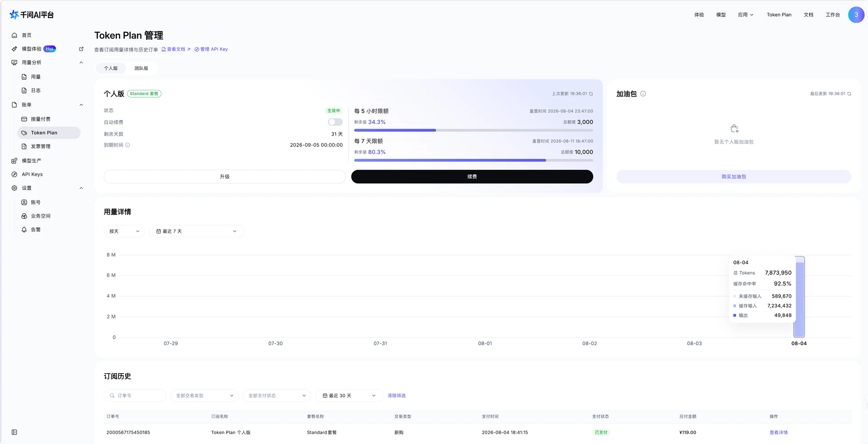Refresh the 个人版 quota update time
The image size is (868, 444).
coord(591,94)
